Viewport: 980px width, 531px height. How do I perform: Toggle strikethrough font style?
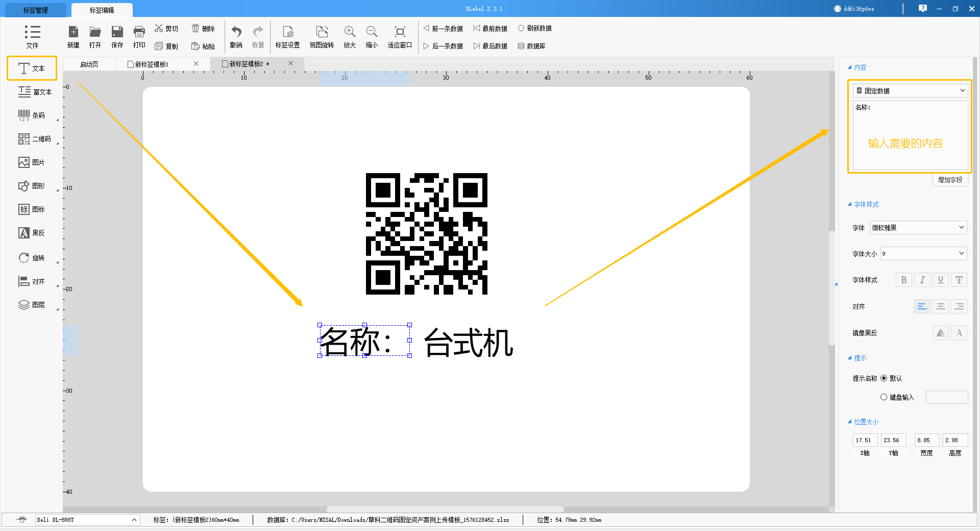pyautogui.click(x=959, y=280)
